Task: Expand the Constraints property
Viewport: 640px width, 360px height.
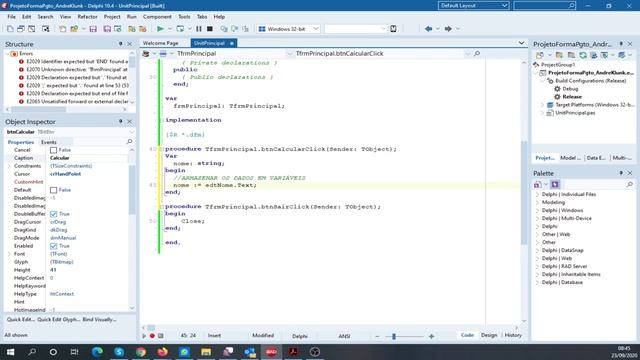Action: [x=9, y=166]
